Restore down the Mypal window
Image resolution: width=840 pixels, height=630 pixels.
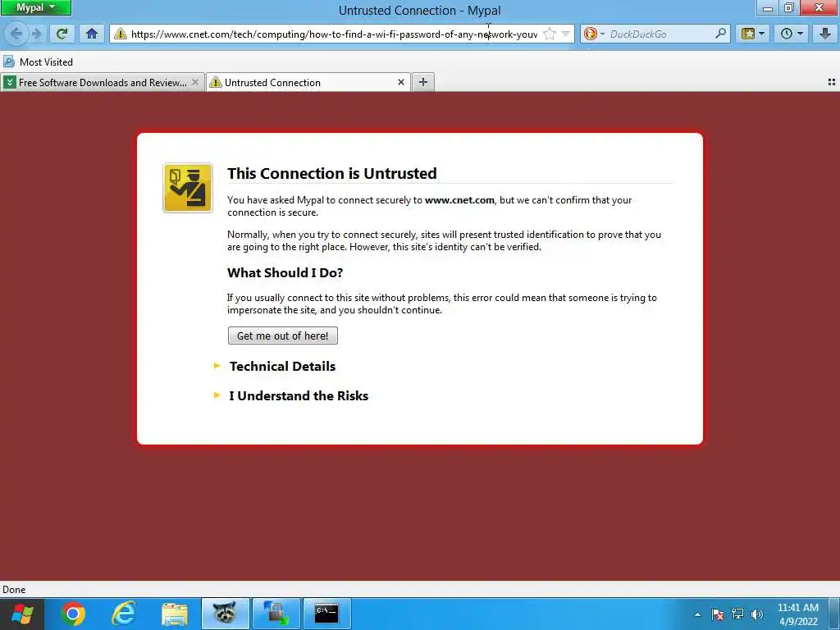788,7
